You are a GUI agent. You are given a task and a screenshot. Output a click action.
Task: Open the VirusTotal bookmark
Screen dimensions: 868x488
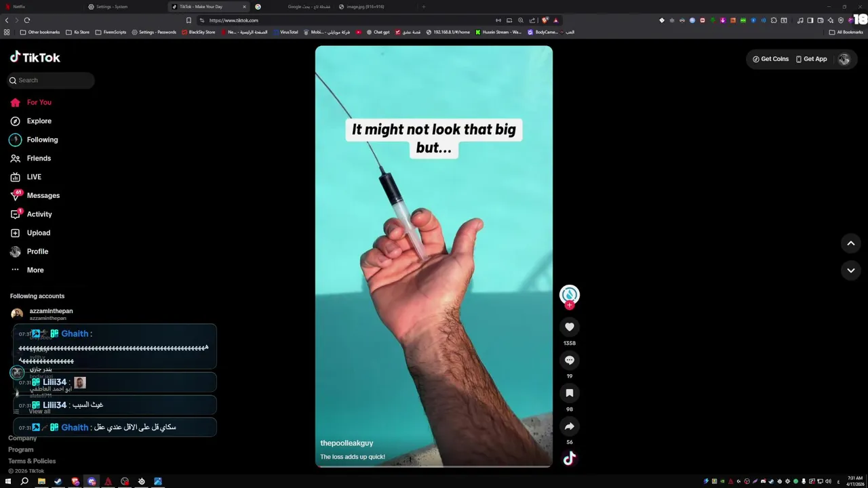click(285, 32)
